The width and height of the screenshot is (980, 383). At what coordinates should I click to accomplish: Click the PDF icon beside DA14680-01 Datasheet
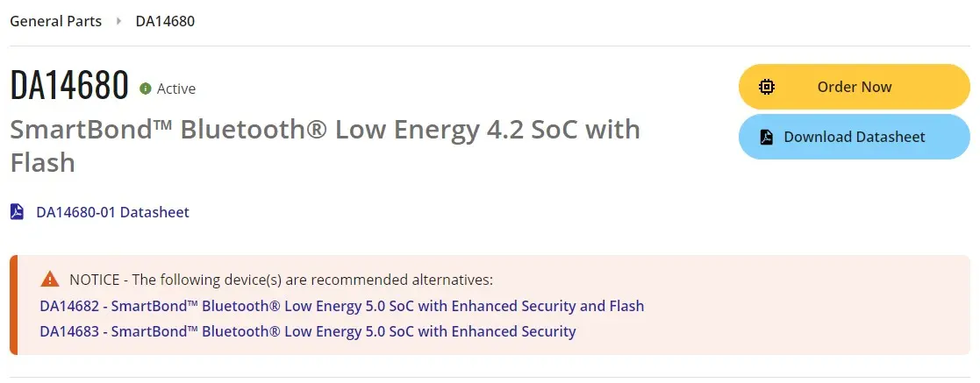[x=17, y=212]
